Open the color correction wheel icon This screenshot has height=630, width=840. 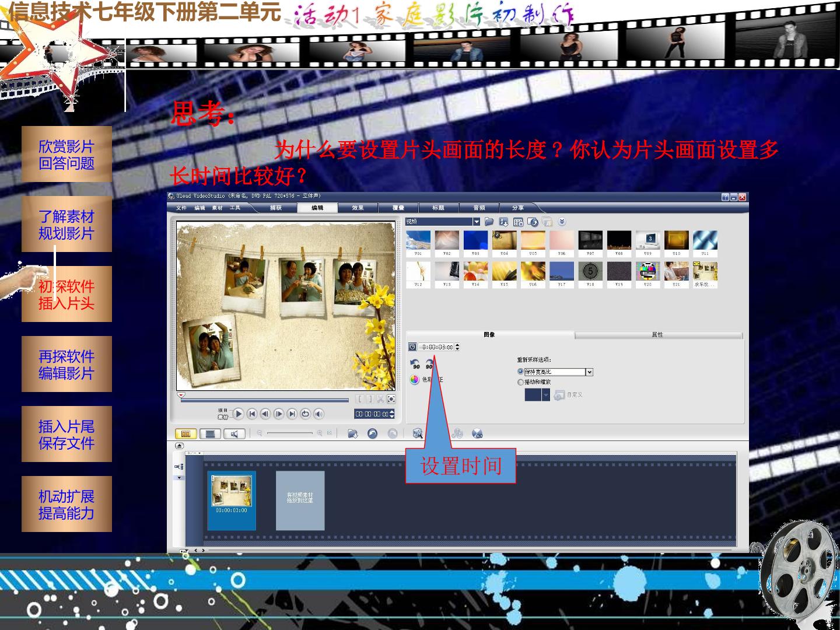pos(414,380)
